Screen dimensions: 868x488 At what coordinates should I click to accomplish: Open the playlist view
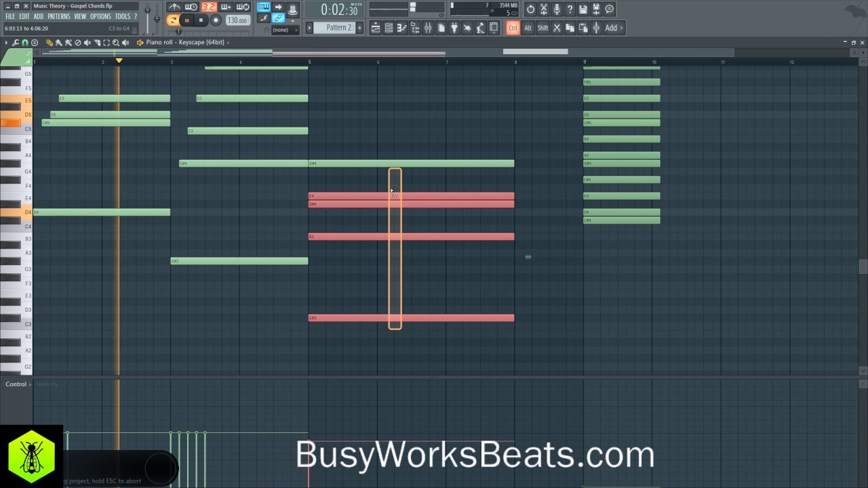pyautogui.click(x=375, y=28)
